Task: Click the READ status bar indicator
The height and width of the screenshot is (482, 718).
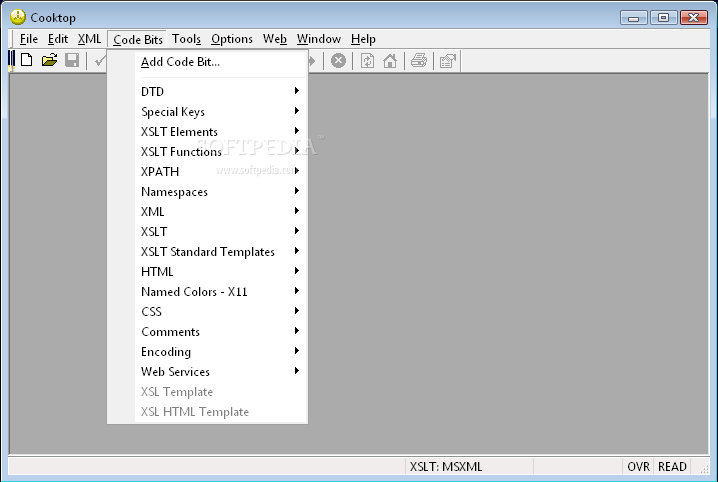Action: [672, 466]
